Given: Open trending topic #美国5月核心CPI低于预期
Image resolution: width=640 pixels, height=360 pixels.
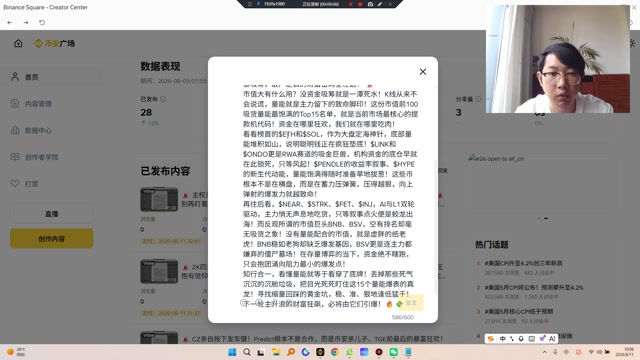Looking at the screenshot, I should pyautogui.click(x=519, y=311).
